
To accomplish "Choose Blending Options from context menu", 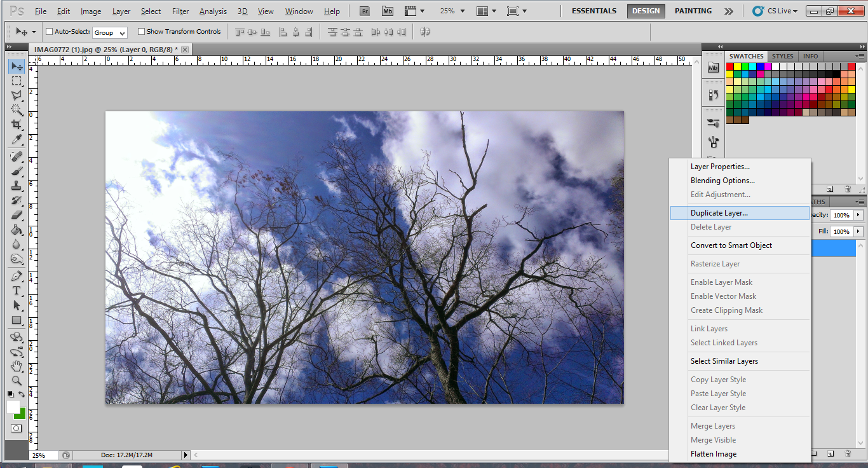I will pos(740,181).
